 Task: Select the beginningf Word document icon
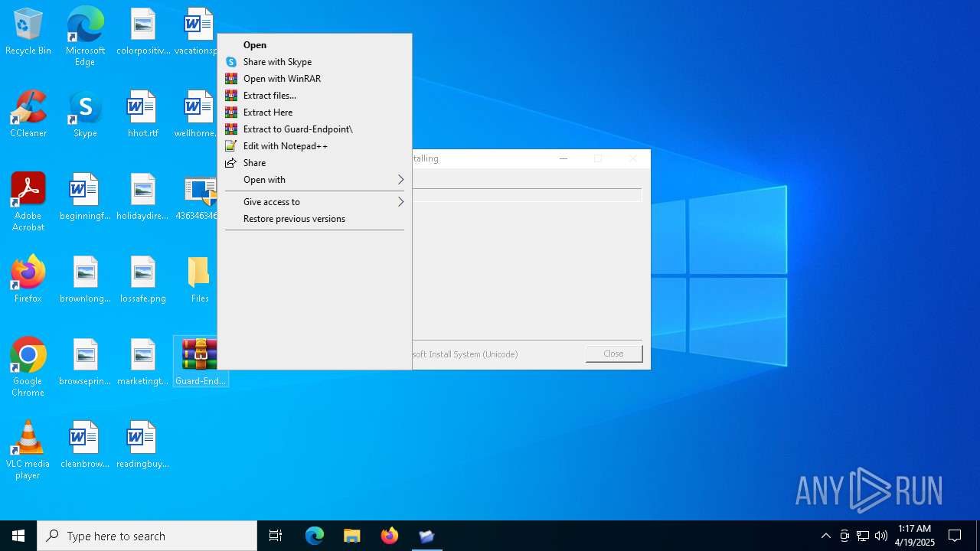85,197
